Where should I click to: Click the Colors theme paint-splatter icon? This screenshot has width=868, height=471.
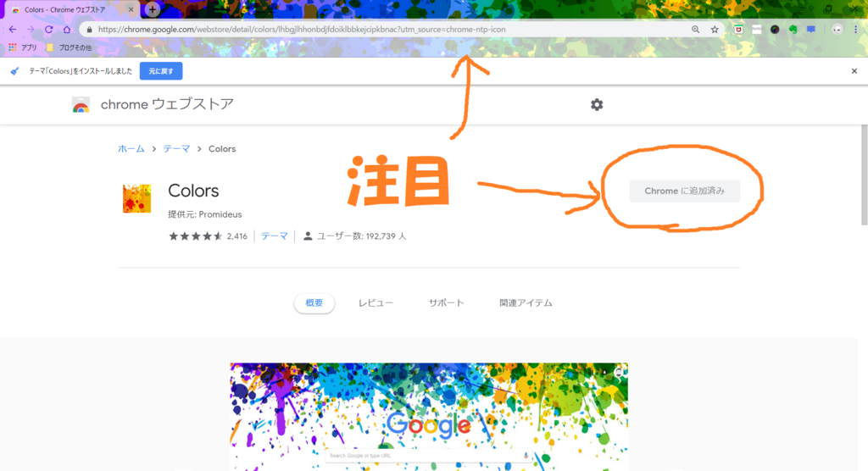(x=136, y=199)
